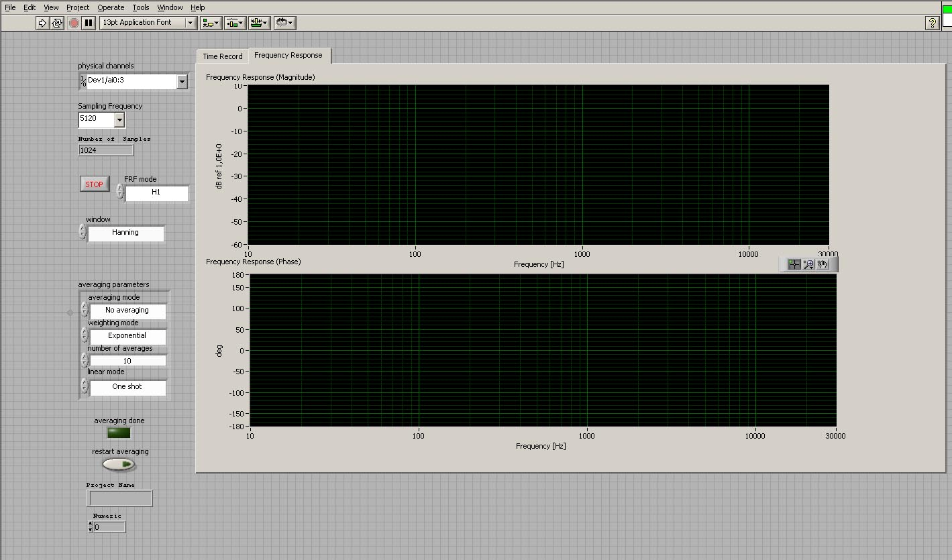Click the Hanning window field

tap(125, 232)
